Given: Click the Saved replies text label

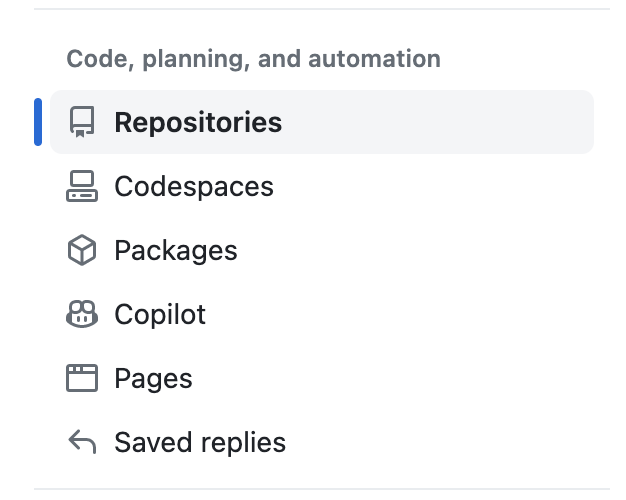Looking at the screenshot, I should pyautogui.click(x=200, y=442).
